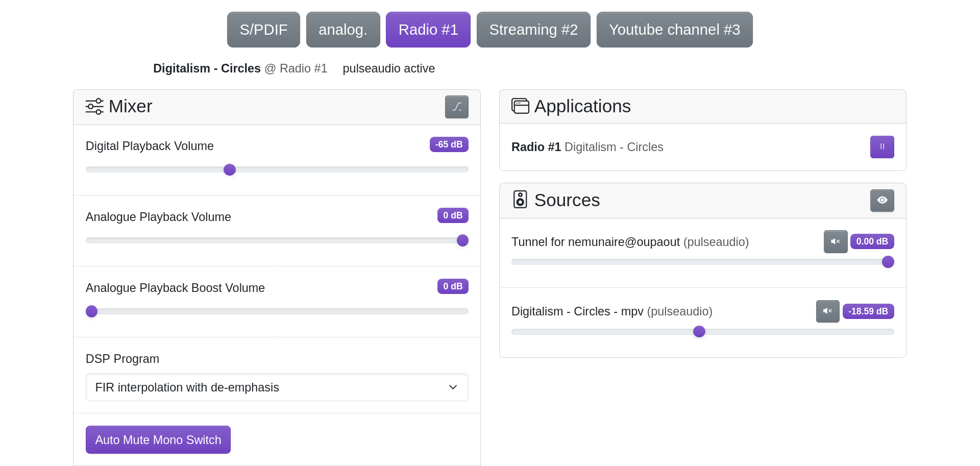Click the 0.00 dB badge
This screenshot has height=466, width=980.
pyautogui.click(x=872, y=241)
